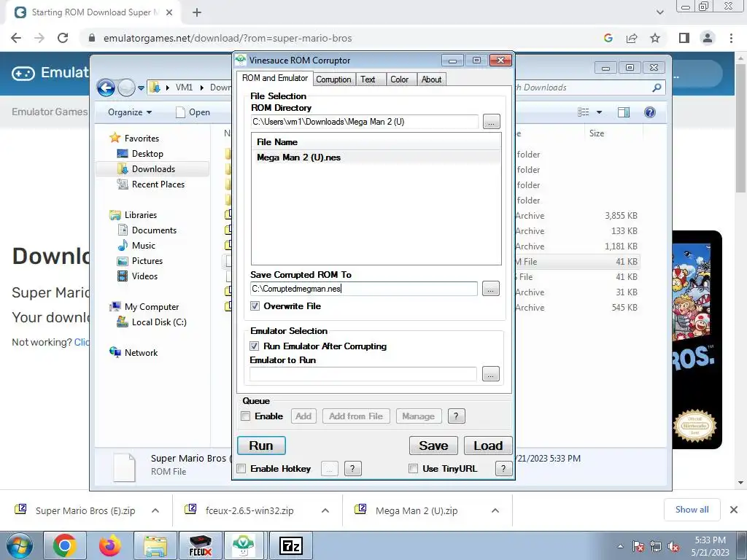Browse for the ROM Directory folder

tap(491, 122)
